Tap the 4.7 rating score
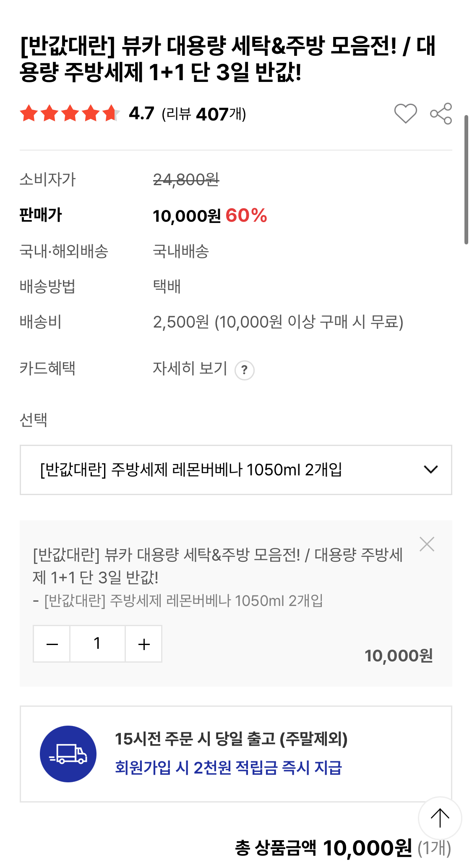 (x=141, y=113)
